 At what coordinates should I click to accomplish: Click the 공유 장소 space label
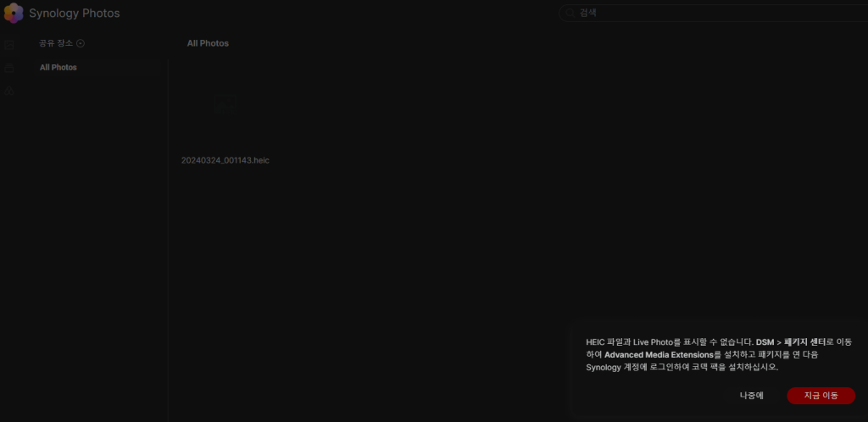point(56,43)
